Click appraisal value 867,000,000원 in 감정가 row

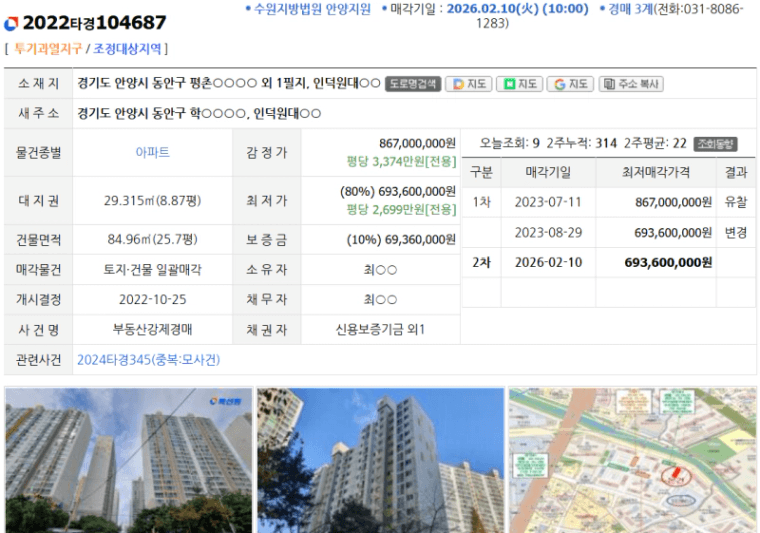click(x=417, y=143)
